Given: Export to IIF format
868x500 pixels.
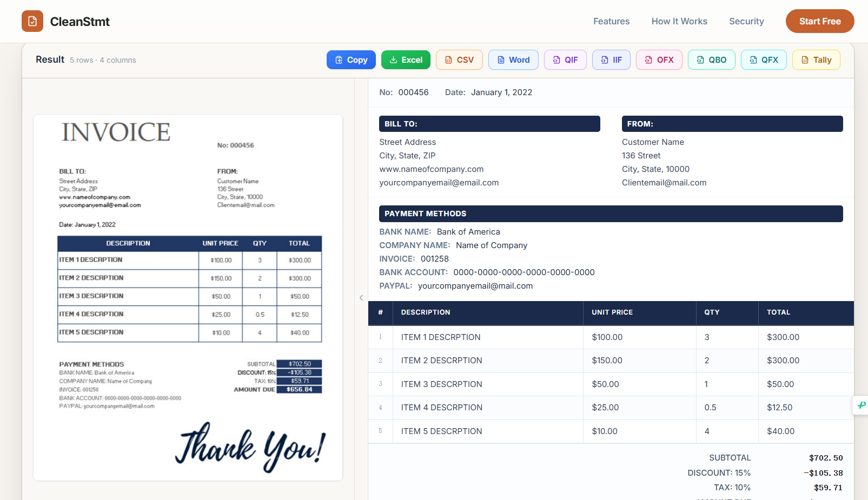Looking at the screenshot, I should pos(611,59).
